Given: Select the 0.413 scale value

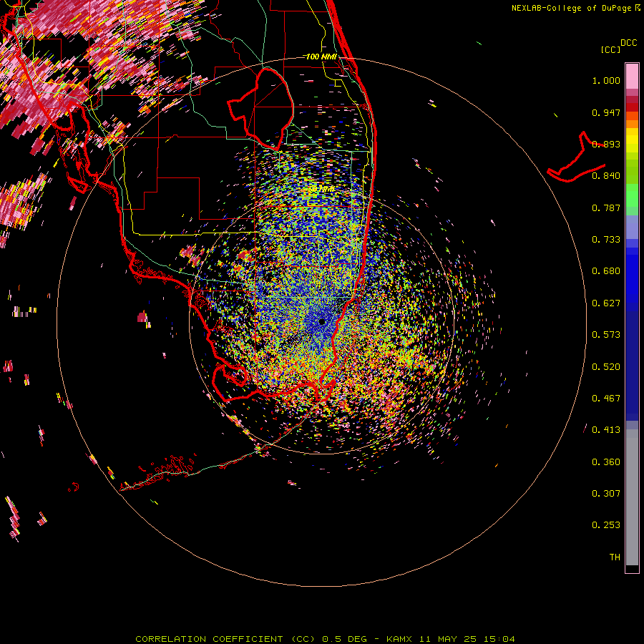Looking at the screenshot, I should 606,430.
